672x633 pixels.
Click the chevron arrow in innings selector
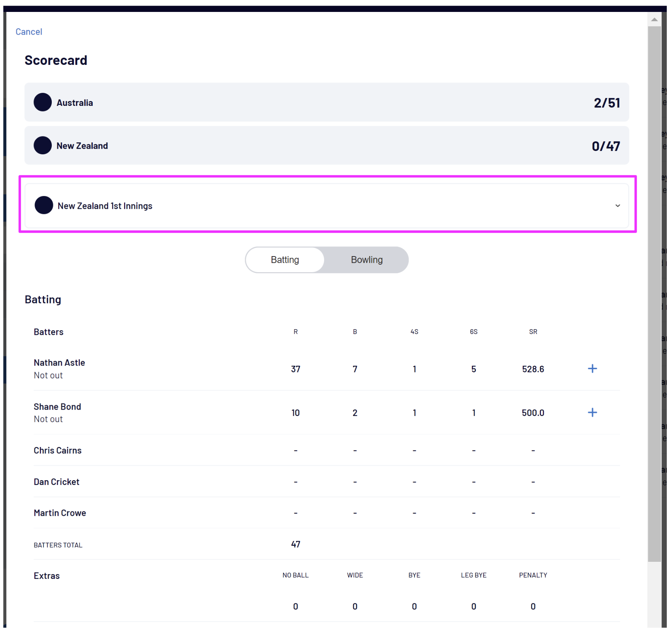pyautogui.click(x=617, y=206)
